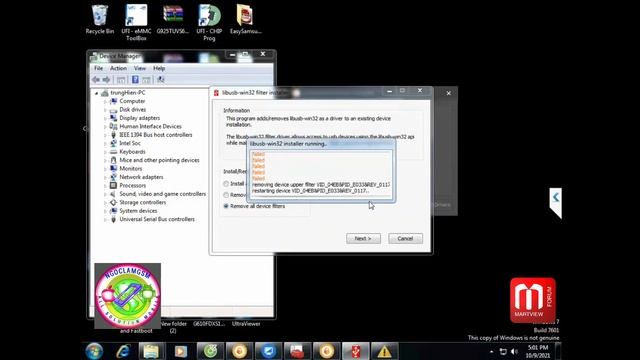Click Device Manager Forward toolbar arrow
Screen dimensions: 640x360
pyautogui.click(x=106, y=80)
